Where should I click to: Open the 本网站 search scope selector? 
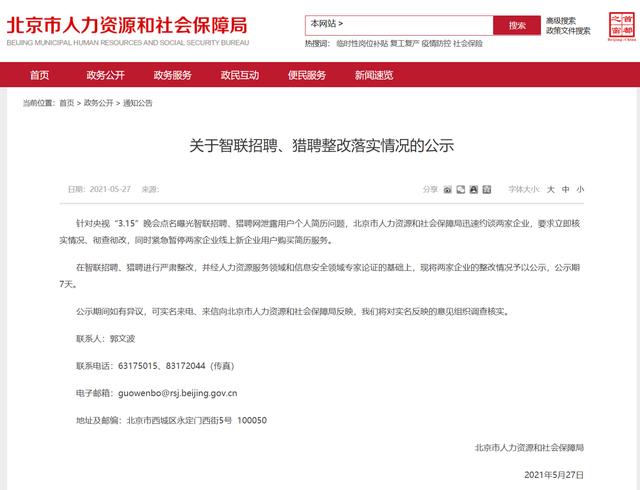327,24
